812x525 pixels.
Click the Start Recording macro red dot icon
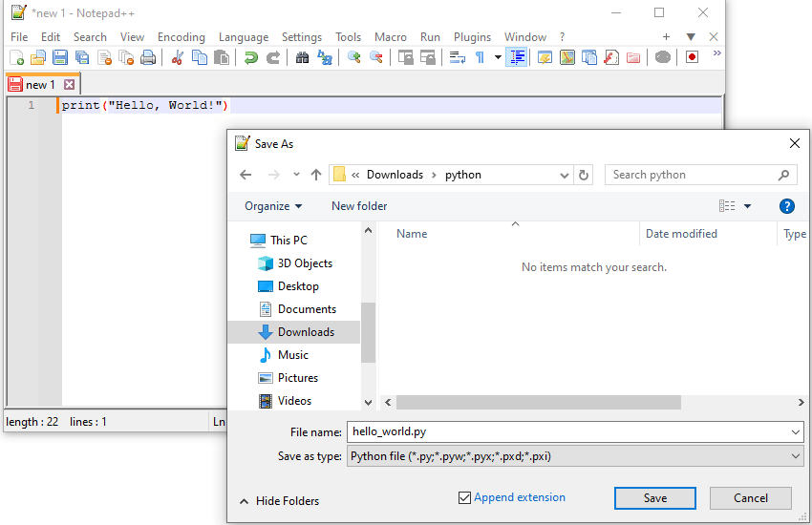click(693, 57)
